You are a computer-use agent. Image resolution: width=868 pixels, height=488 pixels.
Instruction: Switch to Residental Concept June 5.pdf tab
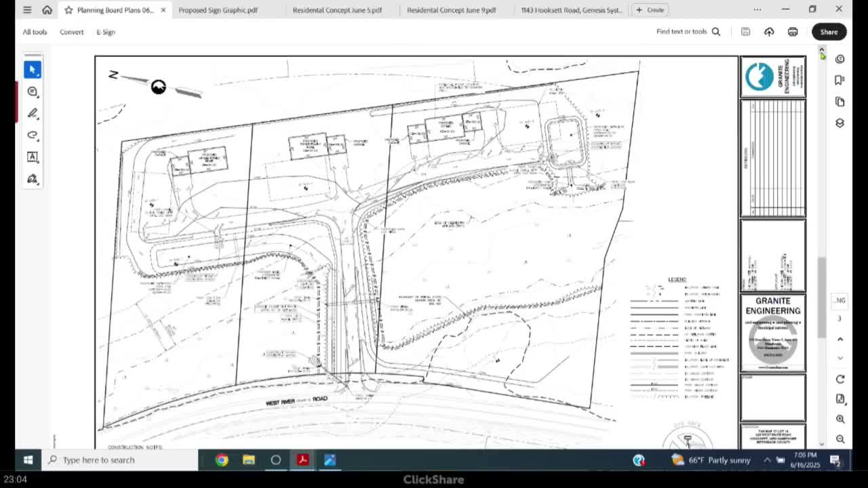pyautogui.click(x=337, y=10)
